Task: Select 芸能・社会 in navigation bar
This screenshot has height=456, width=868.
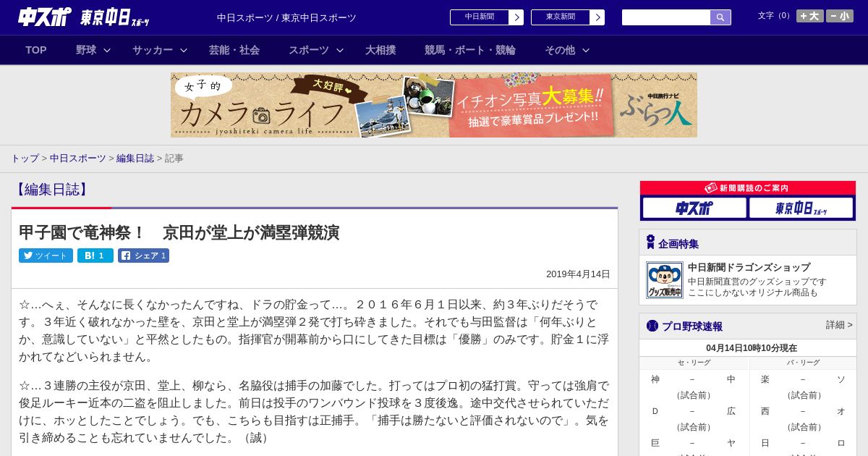Action: [234, 50]
